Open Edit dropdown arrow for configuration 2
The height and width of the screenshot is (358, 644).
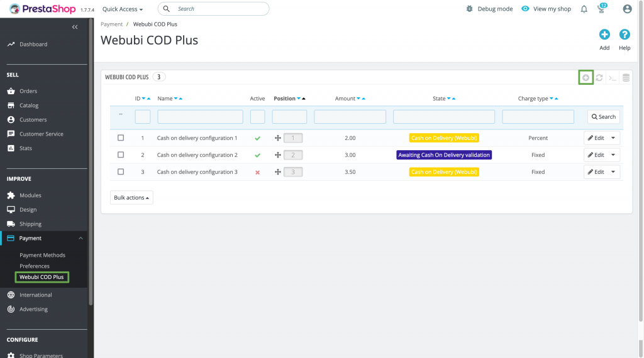(x=613, y=155)
